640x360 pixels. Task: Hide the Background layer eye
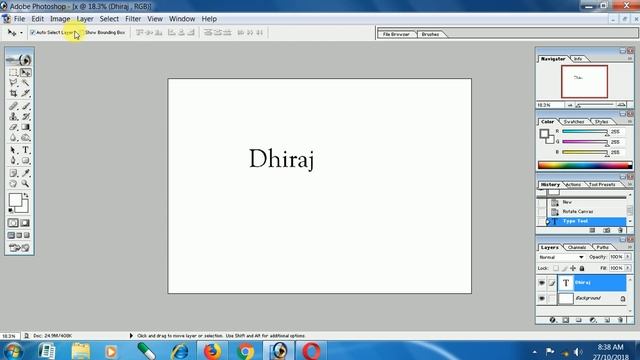click(542, 298)
